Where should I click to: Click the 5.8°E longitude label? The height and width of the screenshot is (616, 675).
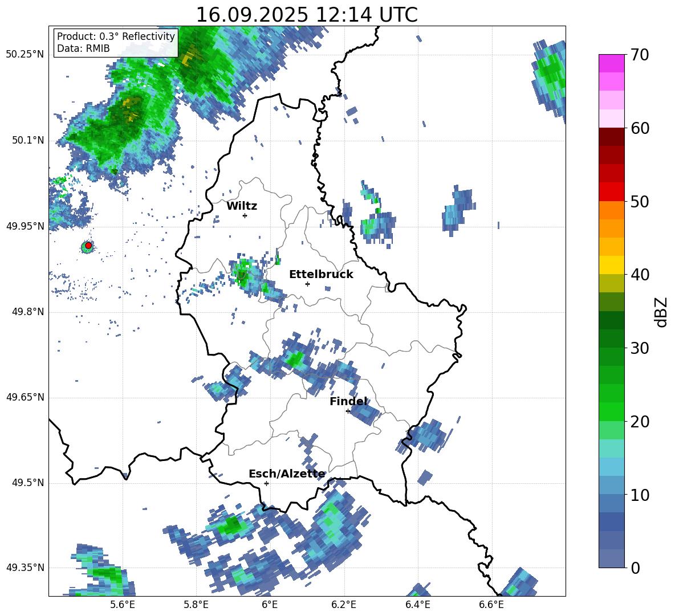click(x=196, y=605)
